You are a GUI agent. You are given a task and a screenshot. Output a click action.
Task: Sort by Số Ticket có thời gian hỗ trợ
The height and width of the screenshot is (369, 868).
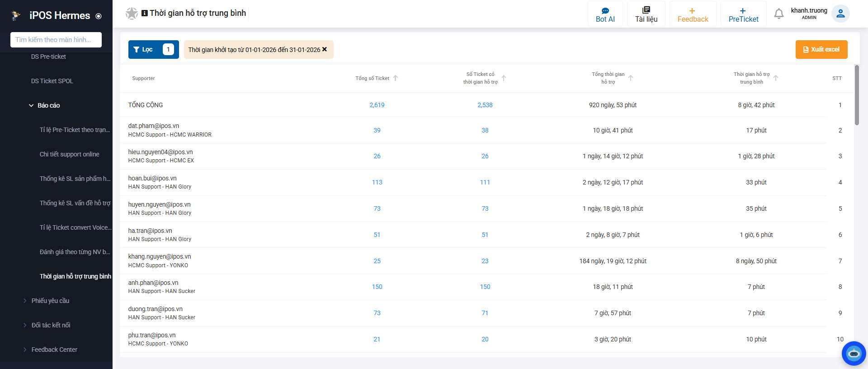504,78
